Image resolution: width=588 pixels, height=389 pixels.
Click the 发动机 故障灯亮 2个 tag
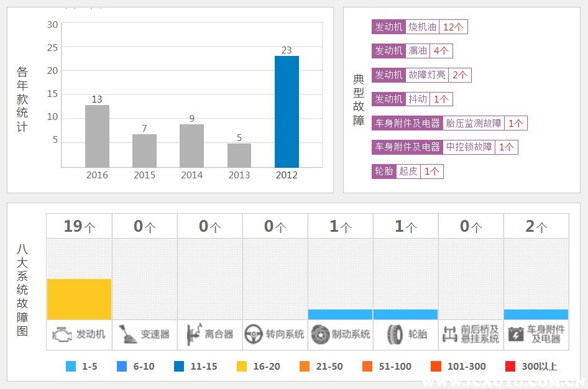pyautogui.click(x=421, y=75)
